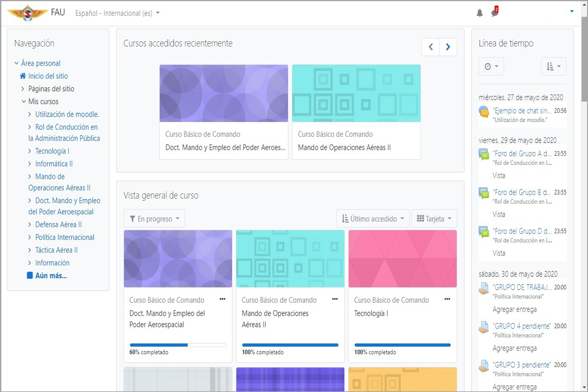Open Rol de Conducción en la Administración Pública
588x392 pixels.
click(64, 132)
